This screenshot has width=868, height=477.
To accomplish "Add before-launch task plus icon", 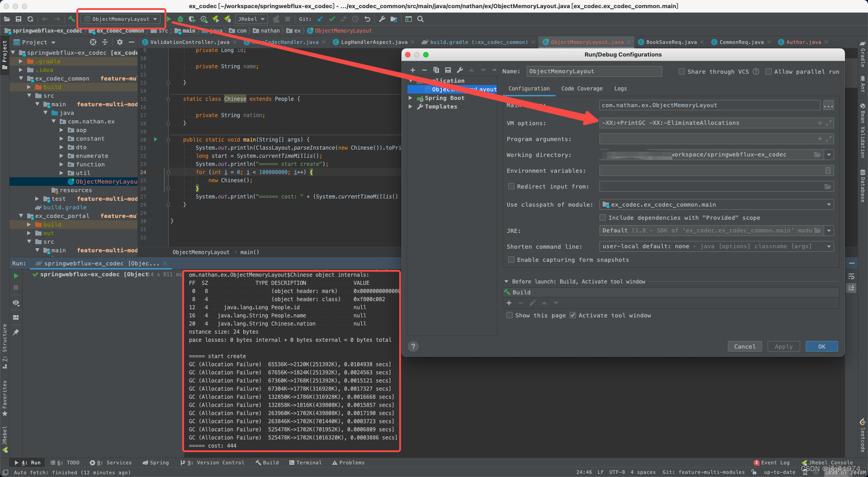I will pos(509,303).
